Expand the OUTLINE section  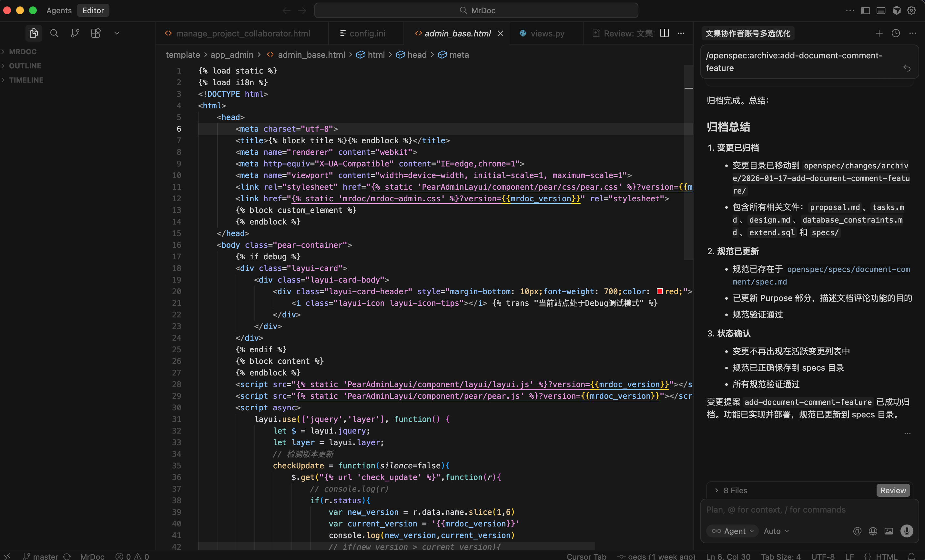25,66
